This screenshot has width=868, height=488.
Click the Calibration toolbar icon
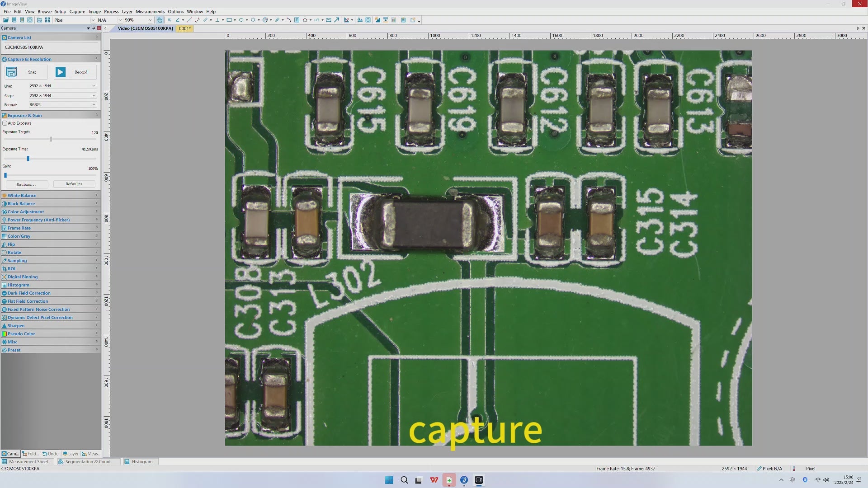(x=346, y=20)
